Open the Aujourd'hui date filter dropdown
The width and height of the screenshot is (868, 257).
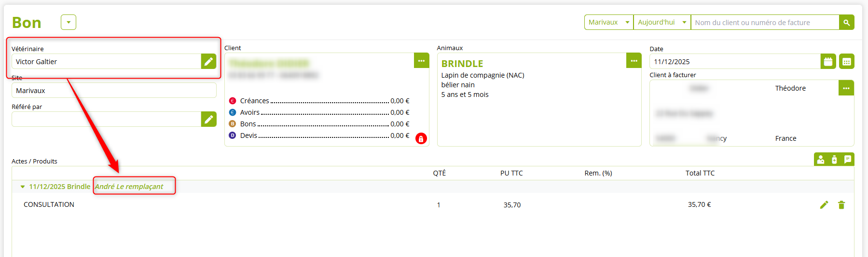[x=661, y=23]
